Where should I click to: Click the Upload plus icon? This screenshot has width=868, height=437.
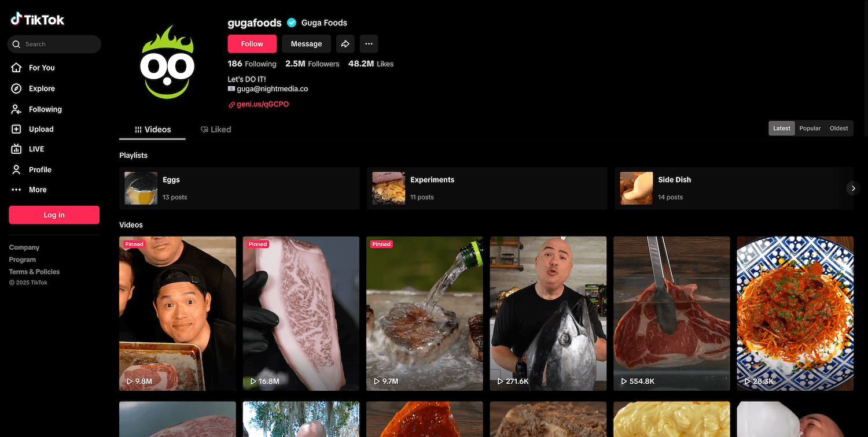pos(16,129)
